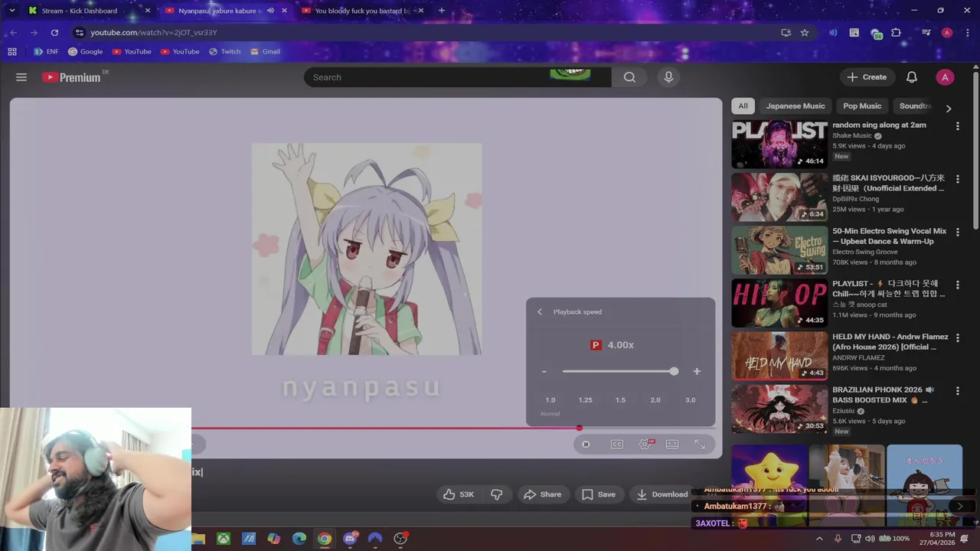Reload the page
Viewport: 980px width, 551px height.
point(54,32)
